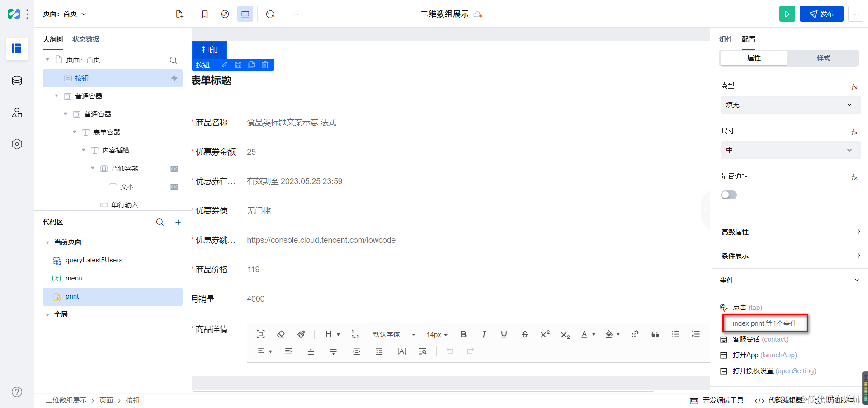Screen dimensions: 868x408
Task: Click the 发布 publish button
Action: point(821,14)
